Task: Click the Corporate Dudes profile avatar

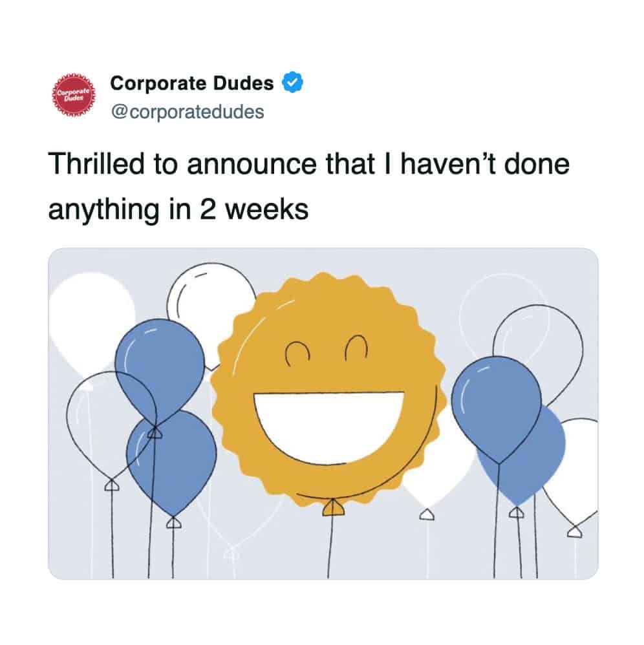Action: (74, 96)
